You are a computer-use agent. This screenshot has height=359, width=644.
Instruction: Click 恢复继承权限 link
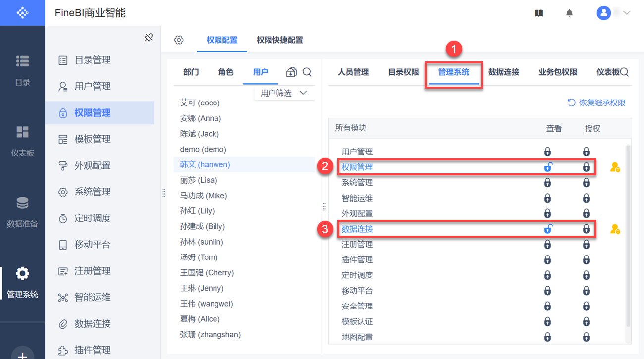click(x=596, y=103)
